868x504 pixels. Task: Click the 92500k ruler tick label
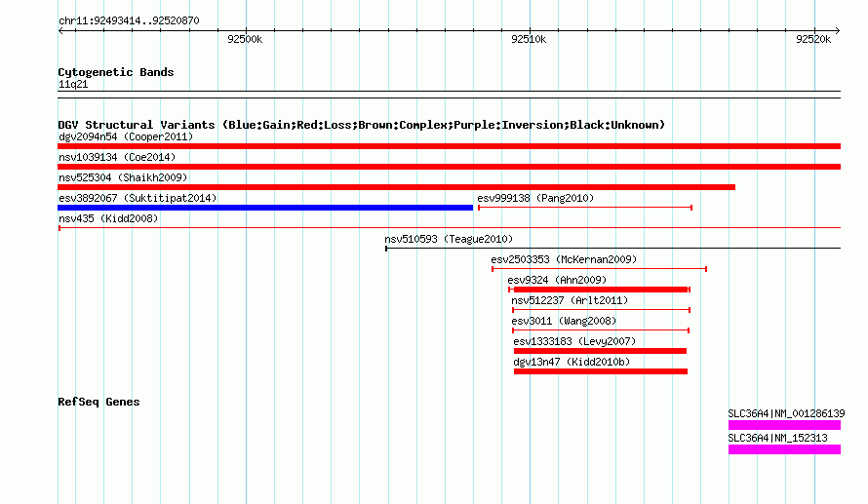245,39
